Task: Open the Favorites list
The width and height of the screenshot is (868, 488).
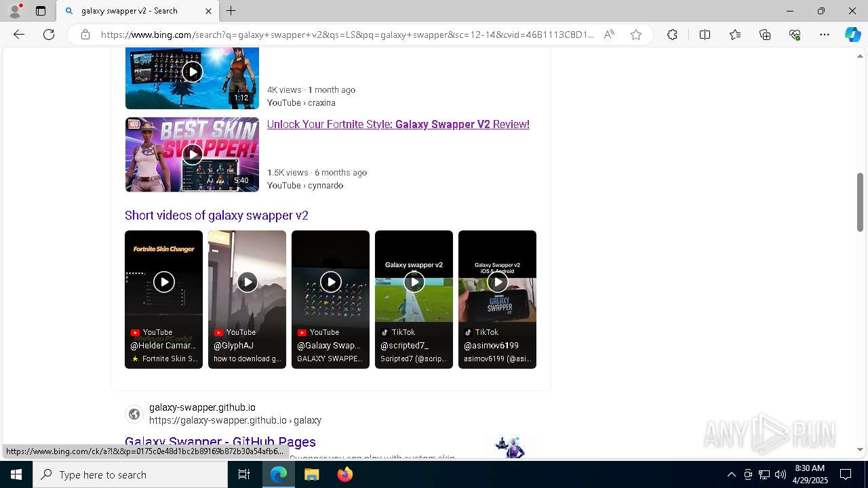Action: click(x=735, y=35)
